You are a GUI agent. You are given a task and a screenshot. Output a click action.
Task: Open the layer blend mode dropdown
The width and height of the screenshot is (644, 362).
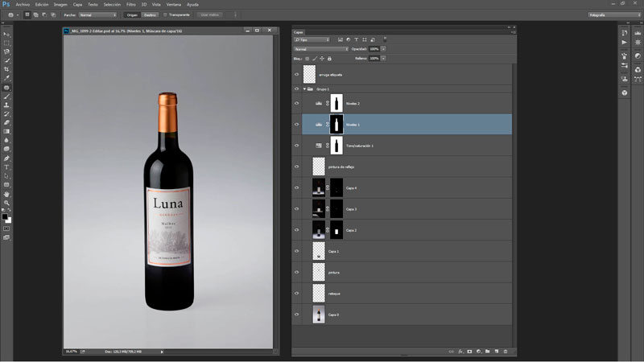(321, 49)
